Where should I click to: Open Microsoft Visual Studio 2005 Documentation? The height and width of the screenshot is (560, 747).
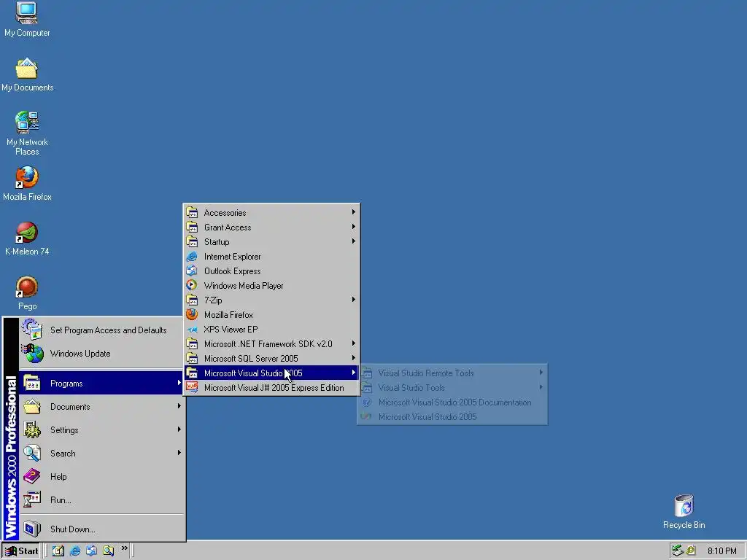[452, 402]
